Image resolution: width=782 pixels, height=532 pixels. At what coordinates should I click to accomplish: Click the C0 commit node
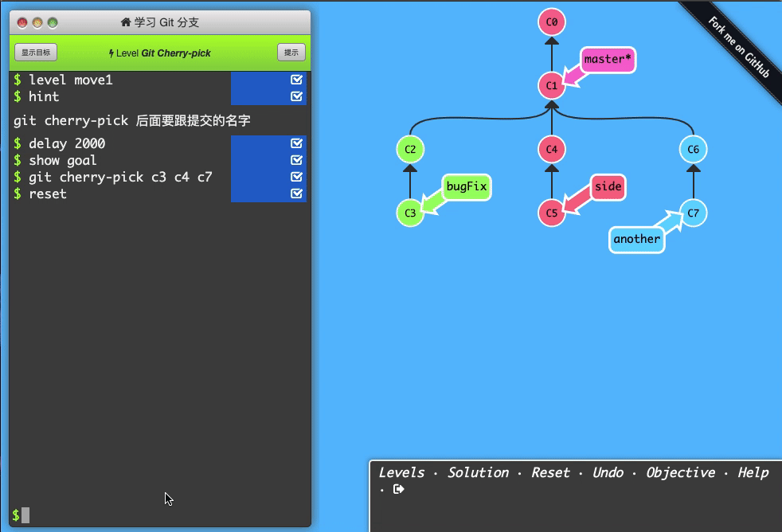click(551, 22)
